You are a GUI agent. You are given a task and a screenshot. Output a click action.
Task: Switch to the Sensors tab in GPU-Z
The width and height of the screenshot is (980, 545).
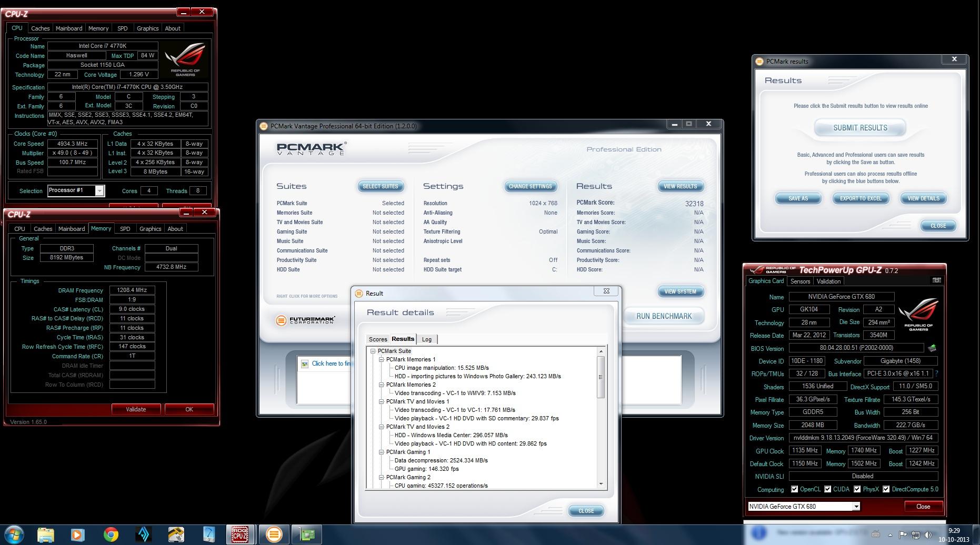click(800, 281)
